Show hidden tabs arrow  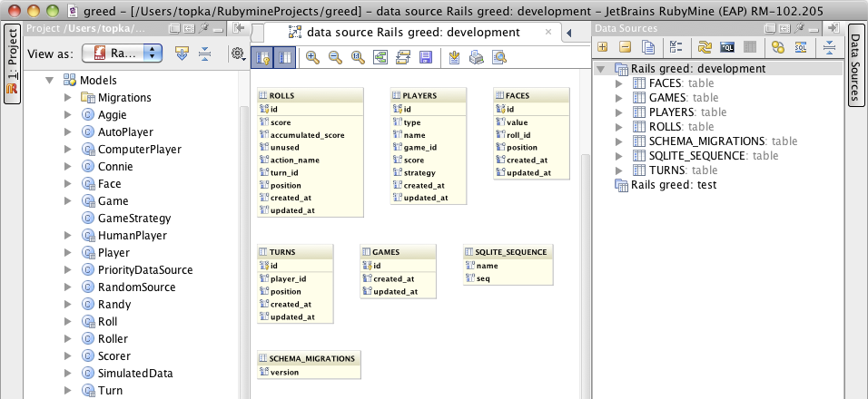coord(568,34)
